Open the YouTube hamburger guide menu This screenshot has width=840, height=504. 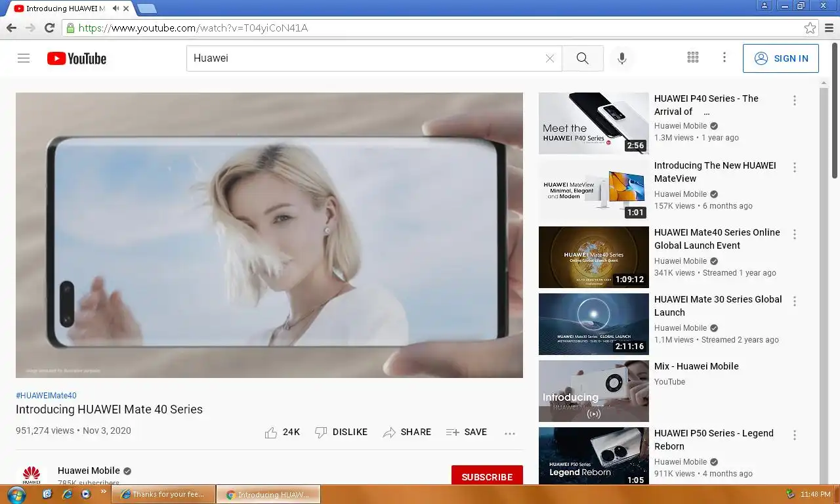click(24, 58)
